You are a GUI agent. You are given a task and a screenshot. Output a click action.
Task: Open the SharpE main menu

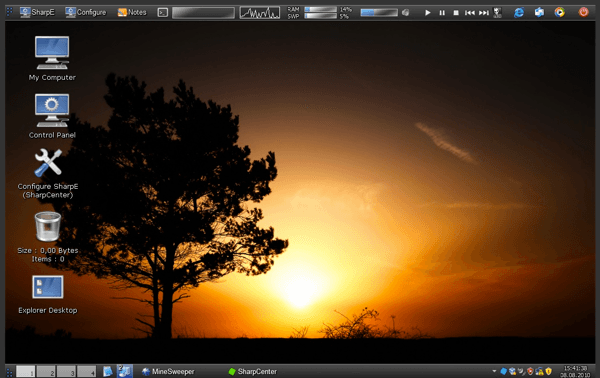click(38, 12)
